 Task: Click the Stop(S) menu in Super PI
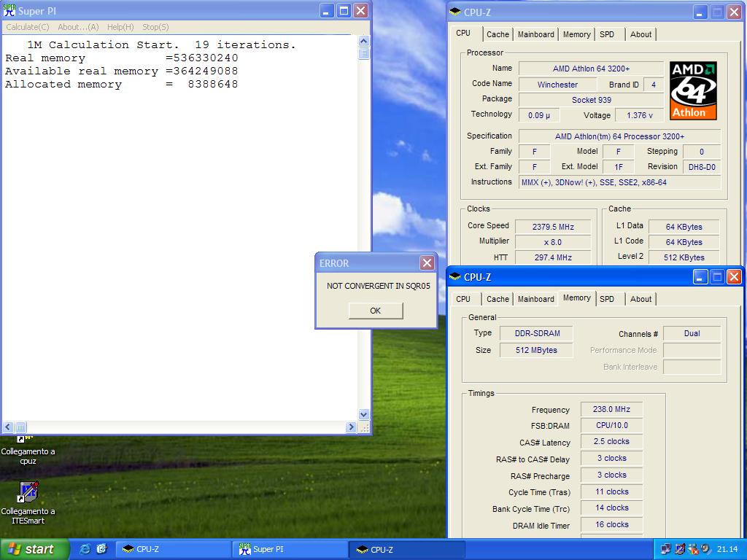pos(155,27)
